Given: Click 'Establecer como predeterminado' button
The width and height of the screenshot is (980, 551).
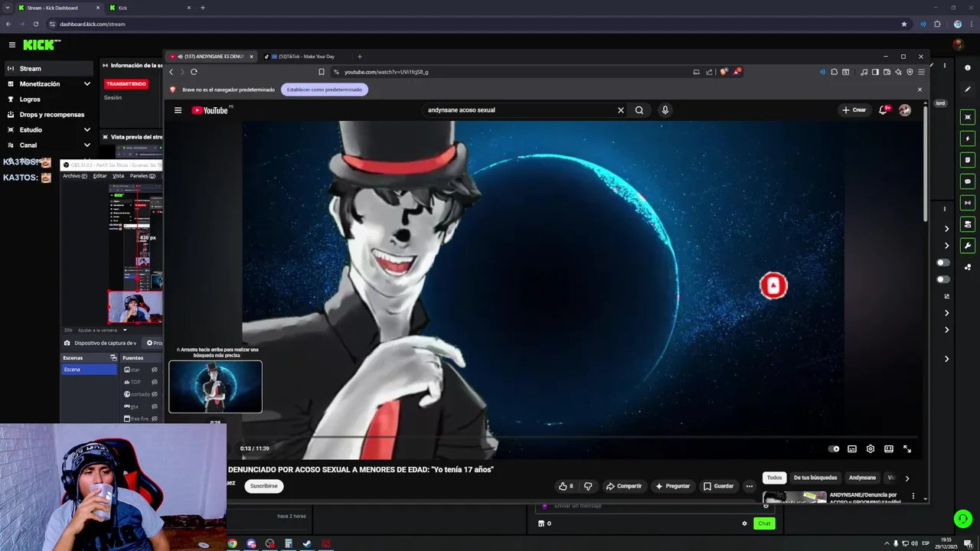Looking at the screenshot, I should (325, 90).
